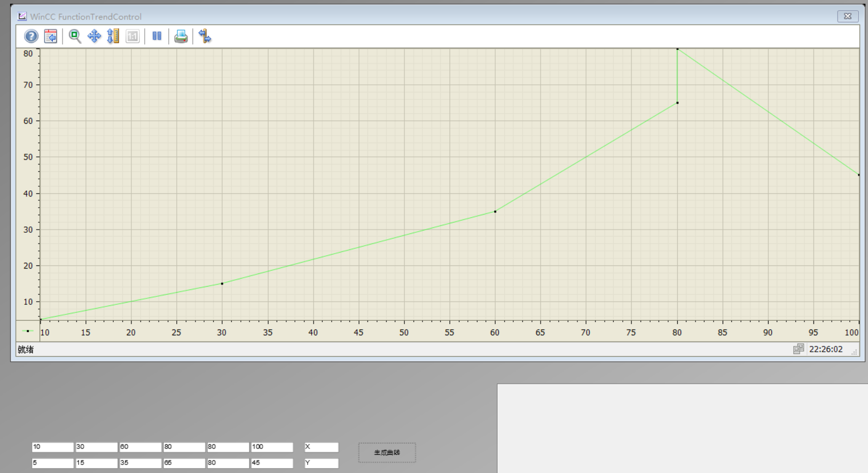Click the X row field containing 10
Image resolution: width=868 pixels, height=473 pixels.
click(x=52, y=447)
